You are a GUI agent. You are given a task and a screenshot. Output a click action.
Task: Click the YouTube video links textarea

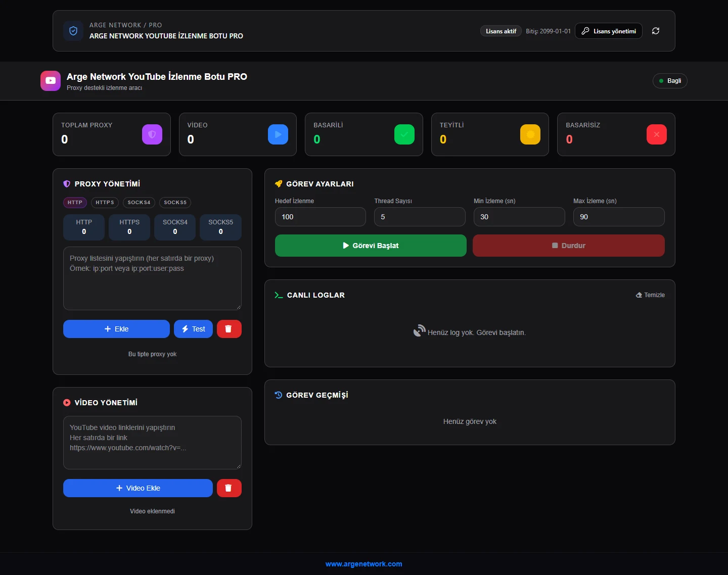point(152,443)
